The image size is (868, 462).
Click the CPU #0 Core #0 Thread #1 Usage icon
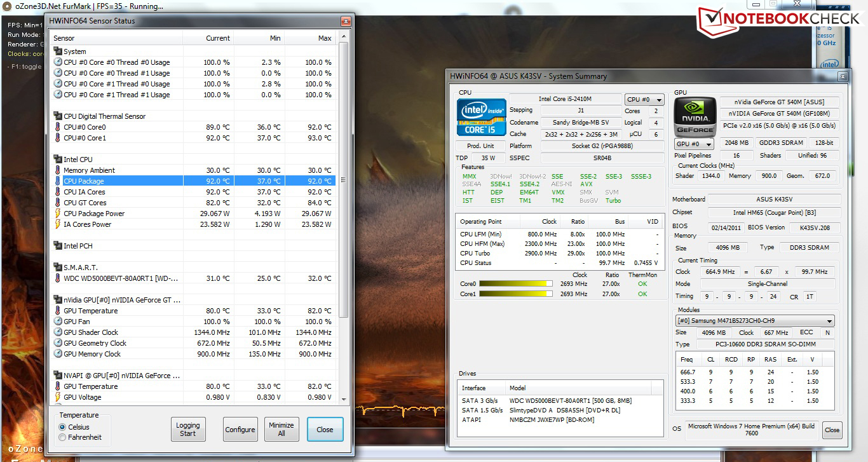coord(58,73)
